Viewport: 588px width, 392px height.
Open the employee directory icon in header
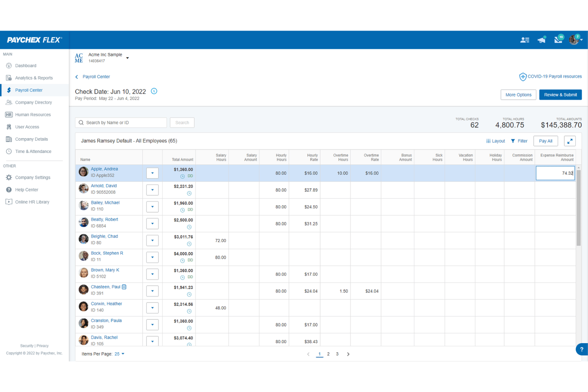(x=525, y=40)
